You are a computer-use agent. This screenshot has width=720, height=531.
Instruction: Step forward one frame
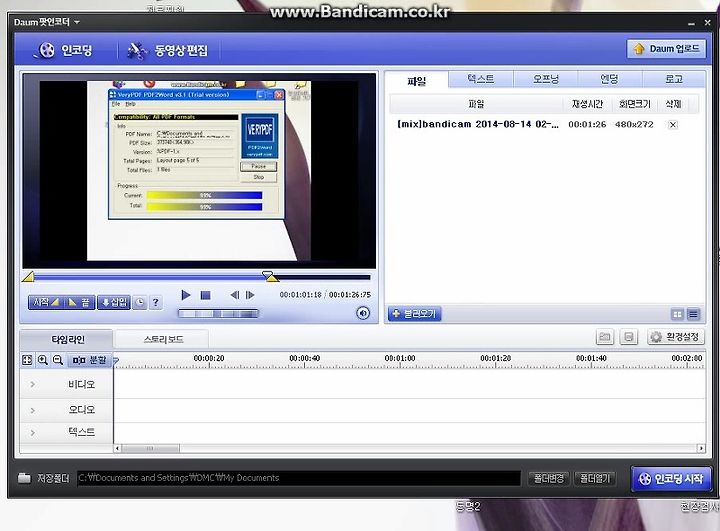coord(250,295)
